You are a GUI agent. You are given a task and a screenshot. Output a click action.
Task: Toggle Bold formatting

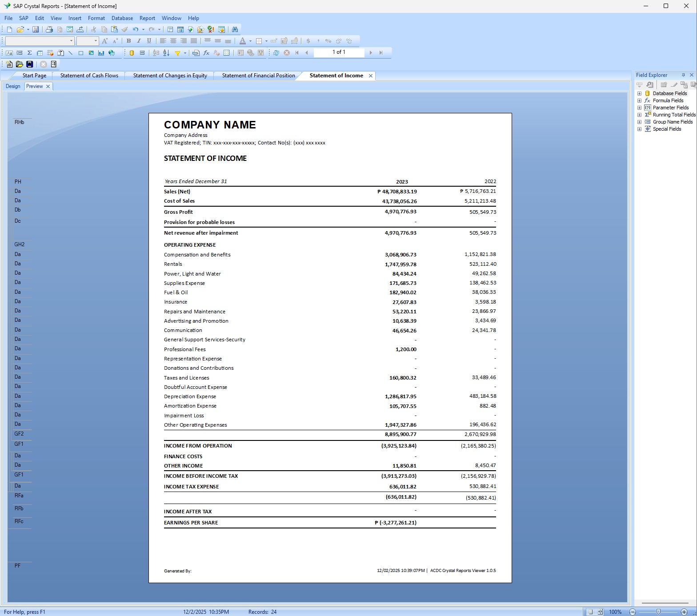tap(128, 41)
